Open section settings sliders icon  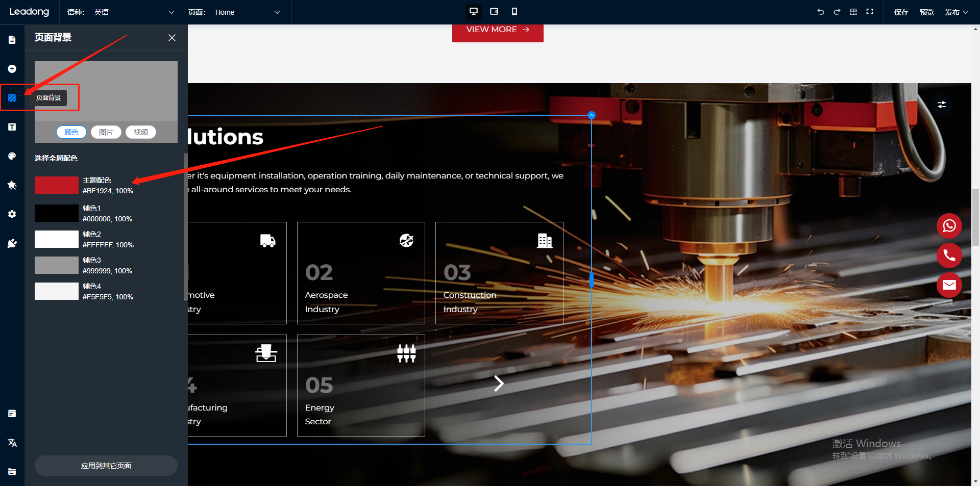click(x=942, y=105)
